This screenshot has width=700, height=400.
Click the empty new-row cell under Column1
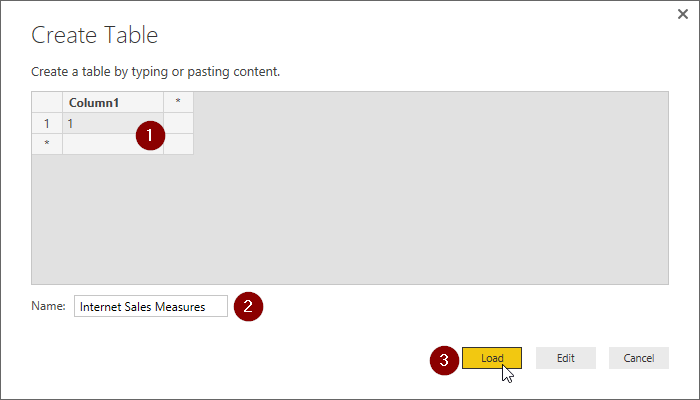click(100, 144)
